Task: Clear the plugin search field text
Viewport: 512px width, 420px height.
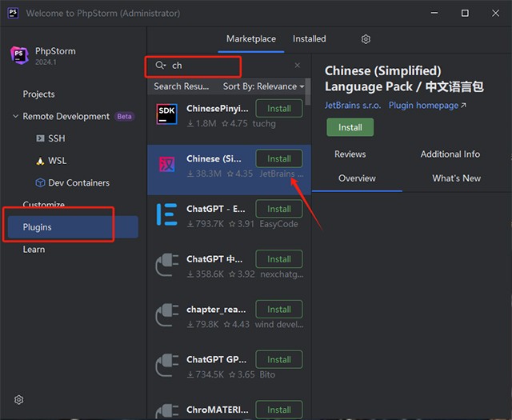Action: point(298,66)
